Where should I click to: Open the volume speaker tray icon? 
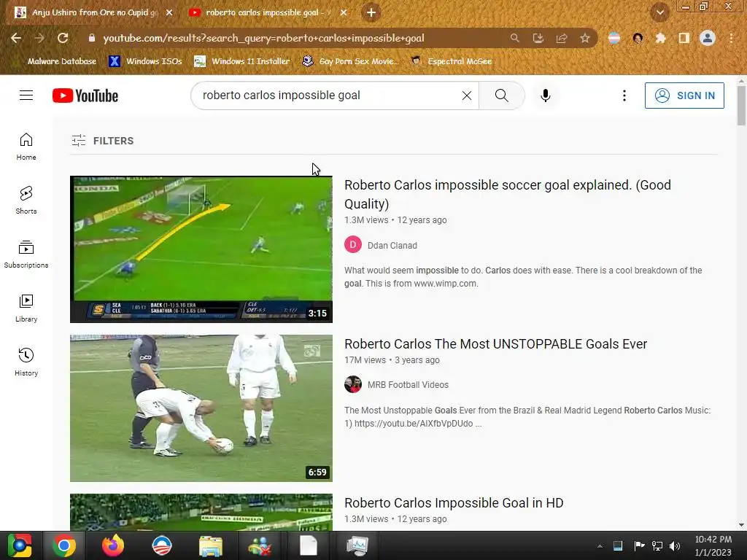[x=675, y=545]
